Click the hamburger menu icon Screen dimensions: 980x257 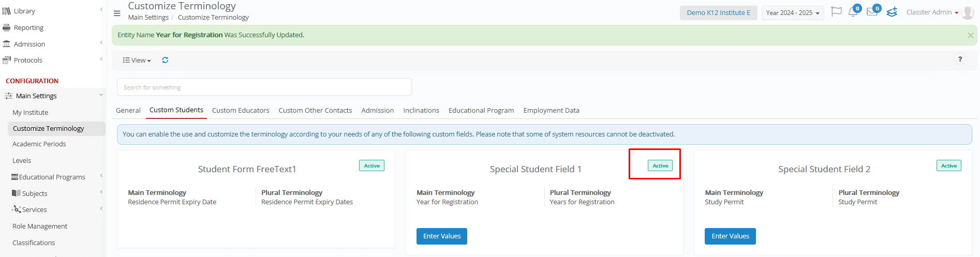pyautogui.click(x=117, y=13)
